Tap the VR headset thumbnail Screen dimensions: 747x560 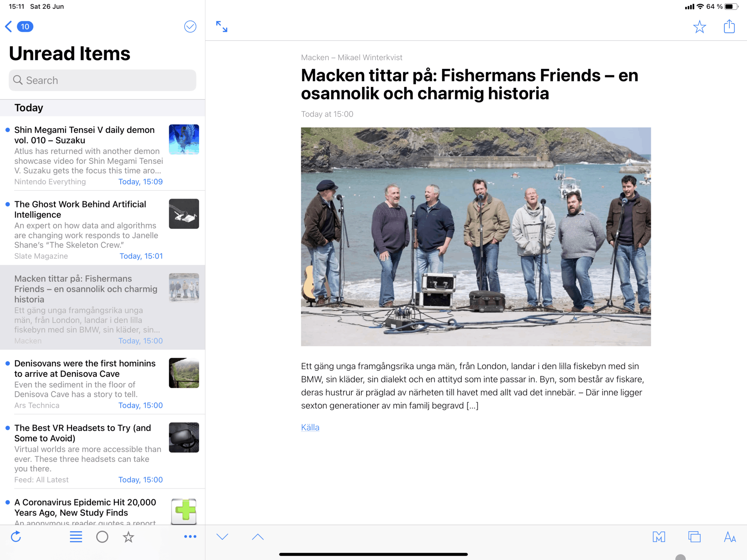coord(184,437)
